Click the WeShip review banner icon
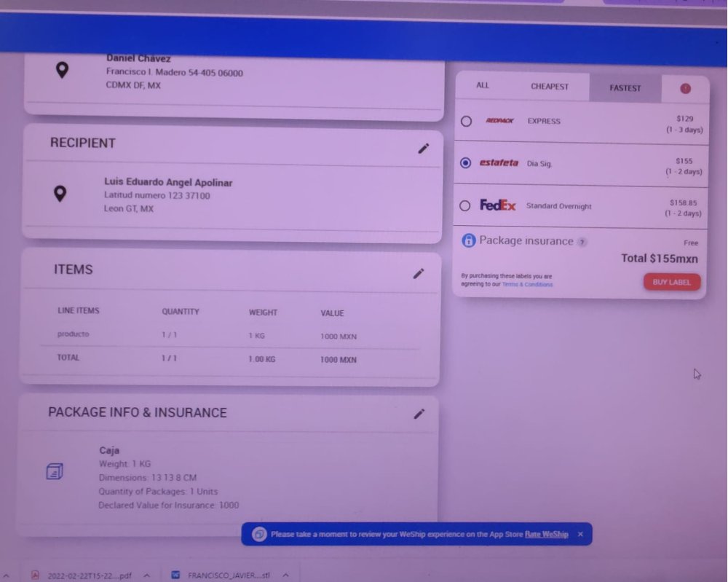The image size is (728, 582). [x=259, y=534]
